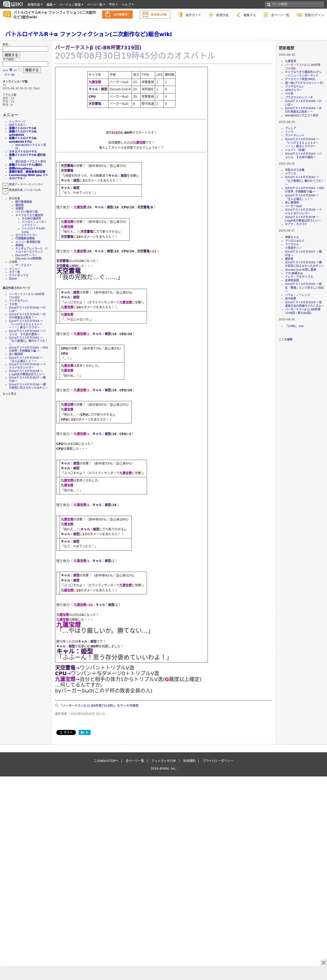Click the user-plus icon for 登録/ログイン

coord(299,15)
